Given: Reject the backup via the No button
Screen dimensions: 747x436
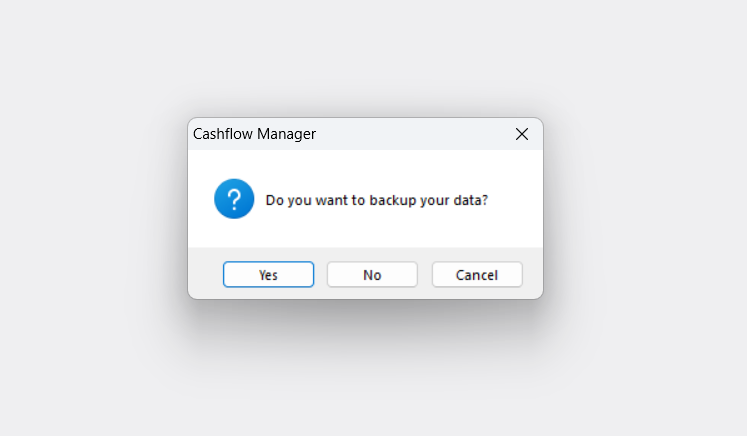Looking at the screenshot, I should [372, 274].
